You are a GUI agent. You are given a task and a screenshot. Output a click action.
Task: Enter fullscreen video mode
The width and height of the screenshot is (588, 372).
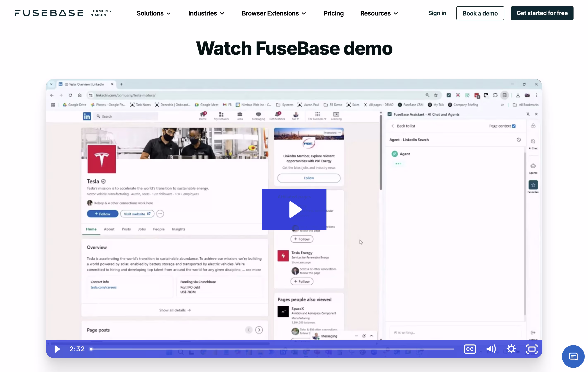(x=532, y=349)
